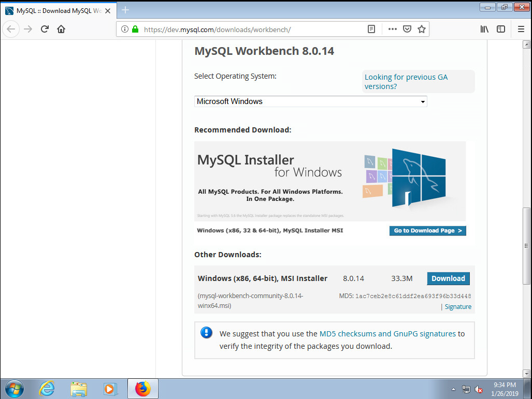Go back to the previous page
Image resolution: width=532 pixels, height=399 pixels.
(11, 29)
